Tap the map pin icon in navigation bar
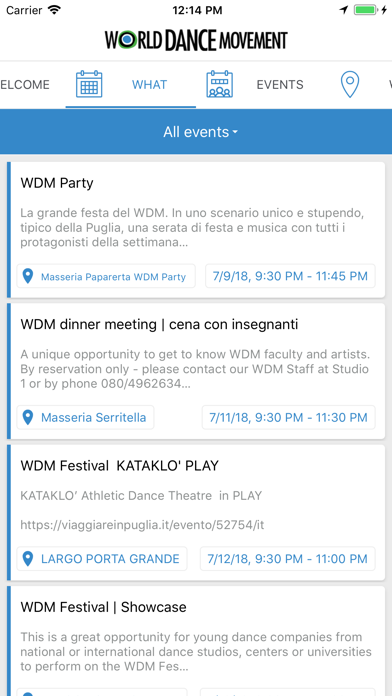Image resolution: width=392 pixels, height=696 pixels. pos(350,85)
